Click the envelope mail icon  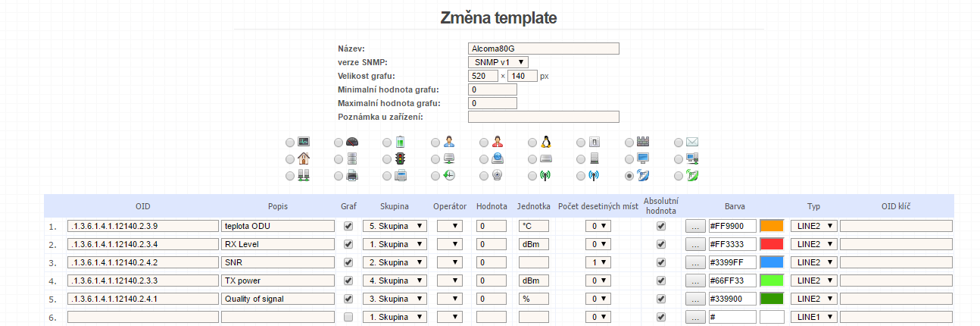coord(691,142)
